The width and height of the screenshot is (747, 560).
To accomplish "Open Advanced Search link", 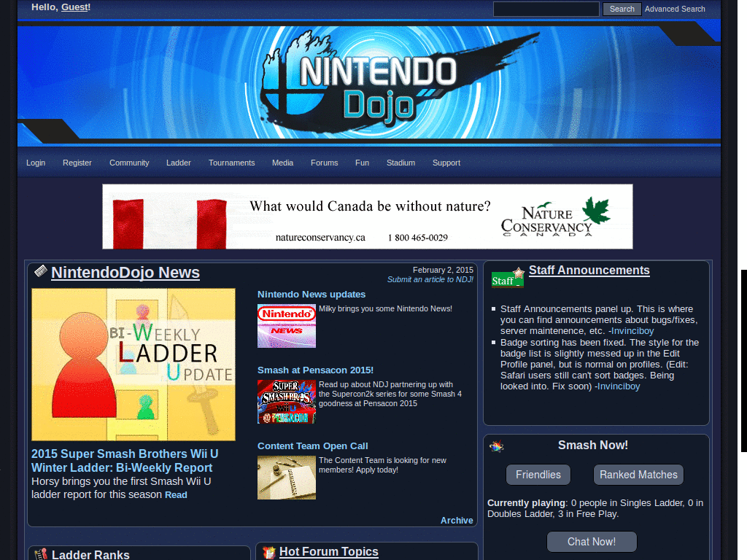I will 675,9.
